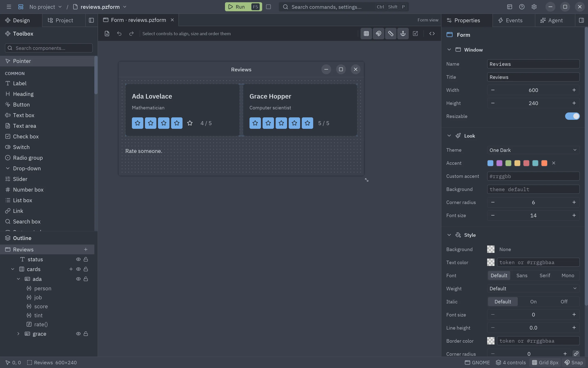Click the new form file icon
The height and width of the screenshot is (368, 588).
point(107,34)
